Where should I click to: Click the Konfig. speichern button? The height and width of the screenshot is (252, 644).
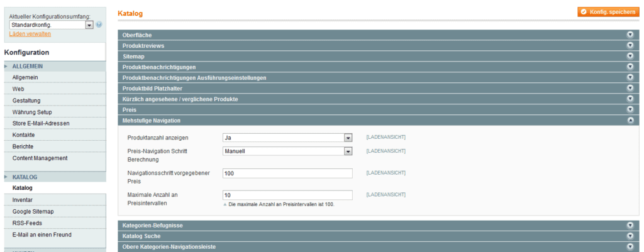(608, 12)
